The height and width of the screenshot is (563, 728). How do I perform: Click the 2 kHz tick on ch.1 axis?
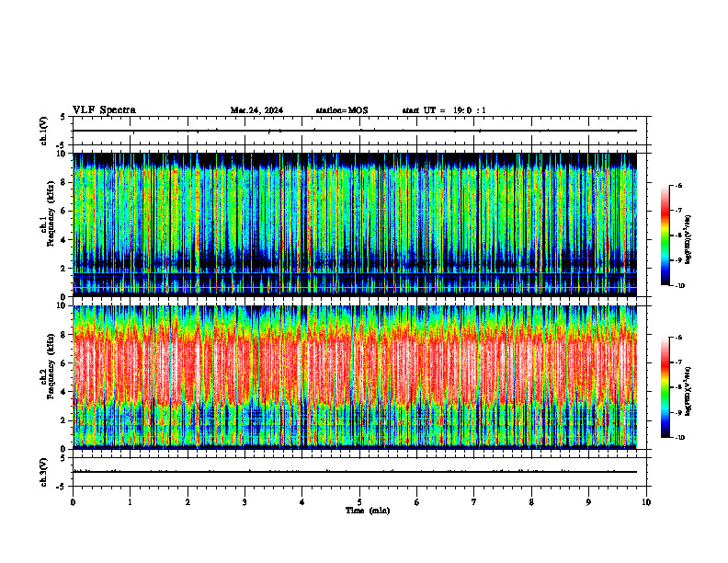pyautogui.click(x=64, y=268)
